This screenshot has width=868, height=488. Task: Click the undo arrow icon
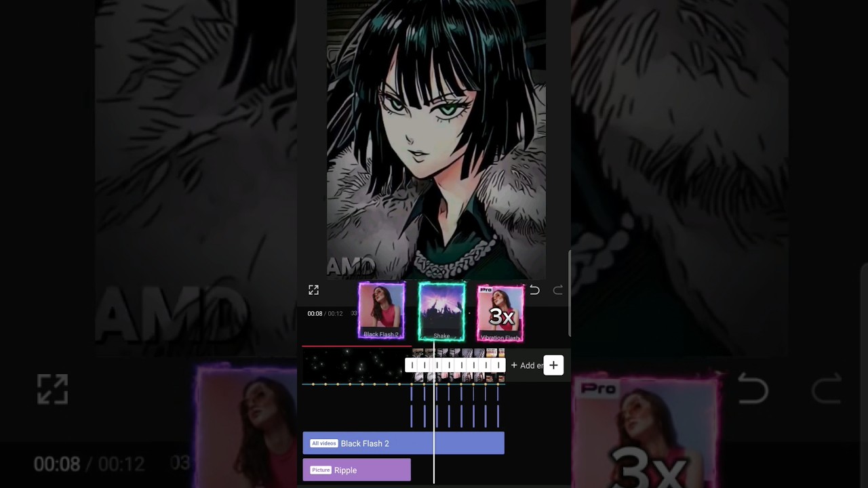click(534, 290)
